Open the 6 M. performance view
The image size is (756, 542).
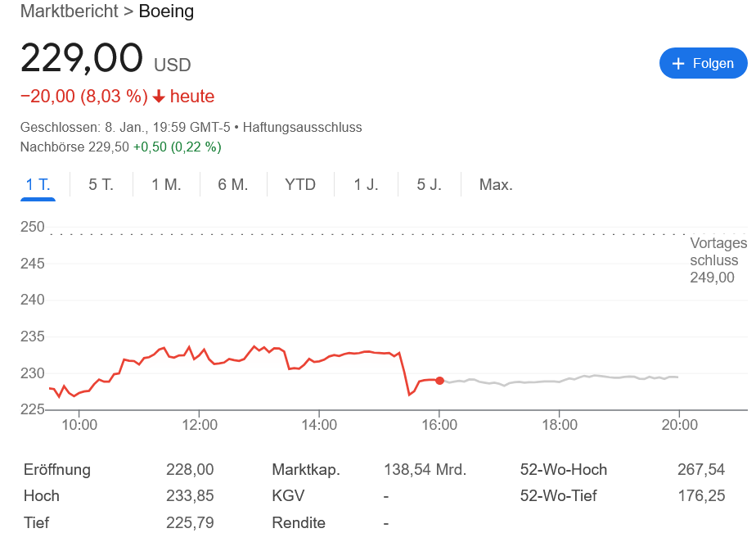232,184
